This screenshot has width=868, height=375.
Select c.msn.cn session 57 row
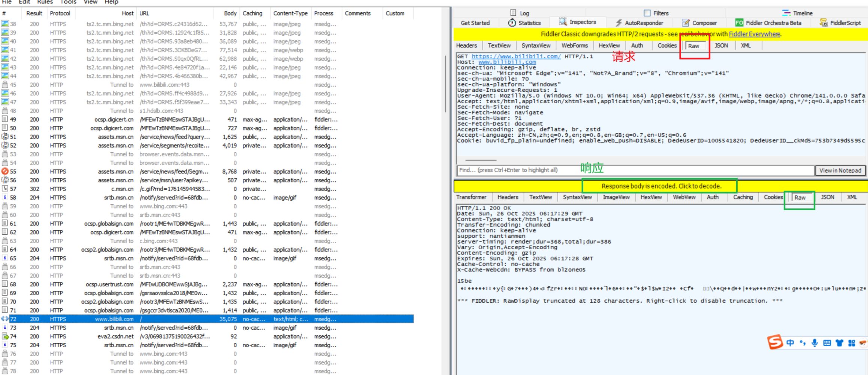pyautogui.click(x=207, y=189)
